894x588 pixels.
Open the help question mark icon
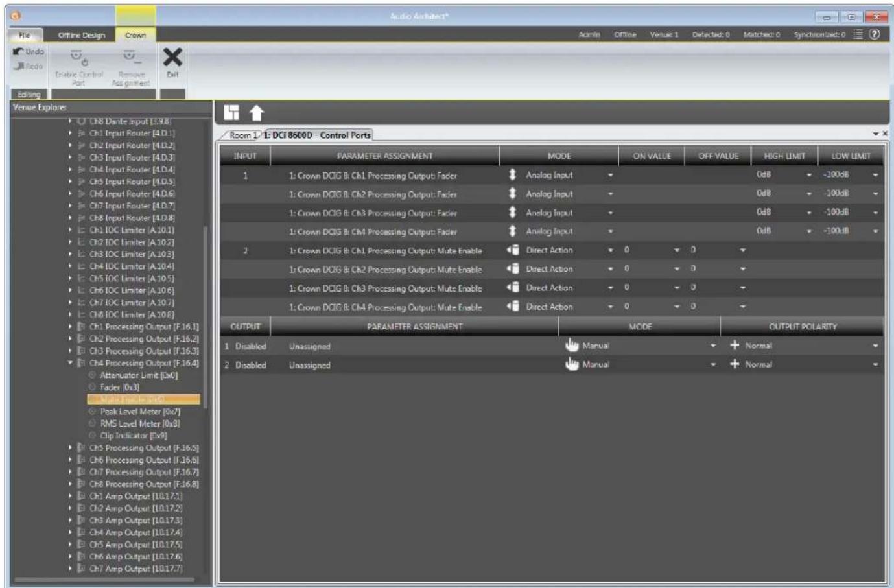(875, 34)
